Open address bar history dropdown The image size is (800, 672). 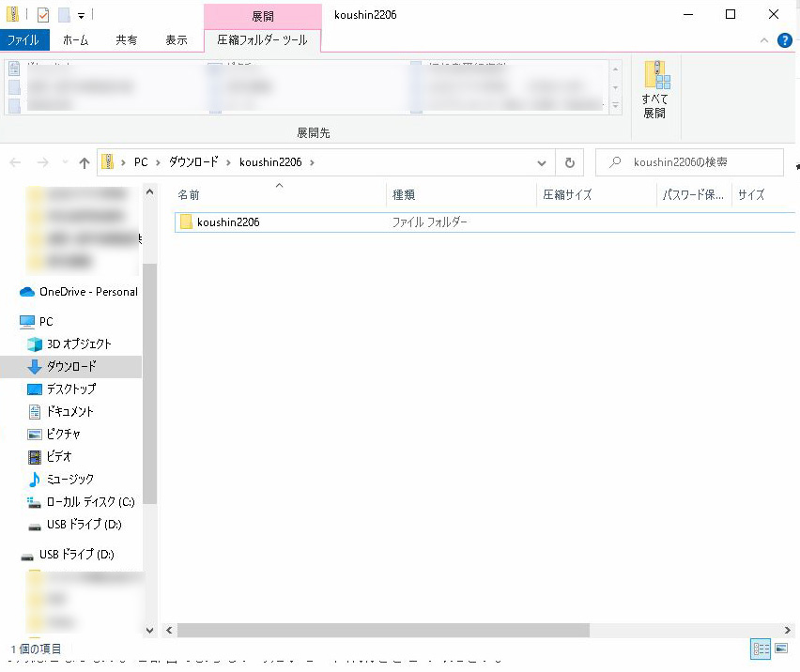pyautogui.click(x=542, y=162)
